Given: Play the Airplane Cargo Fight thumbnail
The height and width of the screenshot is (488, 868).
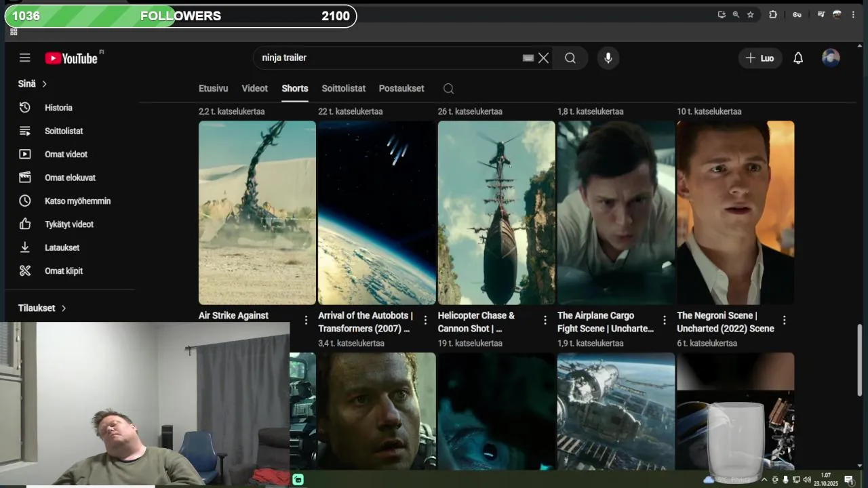Looking at the screenshot, I should (x=616, y=213).
